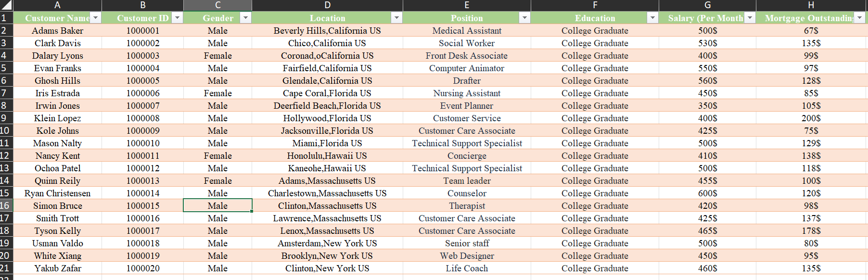The height and width of the screenshot is (280, 868).
Task: Expand the Position column filter arrow
Action: click(x=524, y=18)
